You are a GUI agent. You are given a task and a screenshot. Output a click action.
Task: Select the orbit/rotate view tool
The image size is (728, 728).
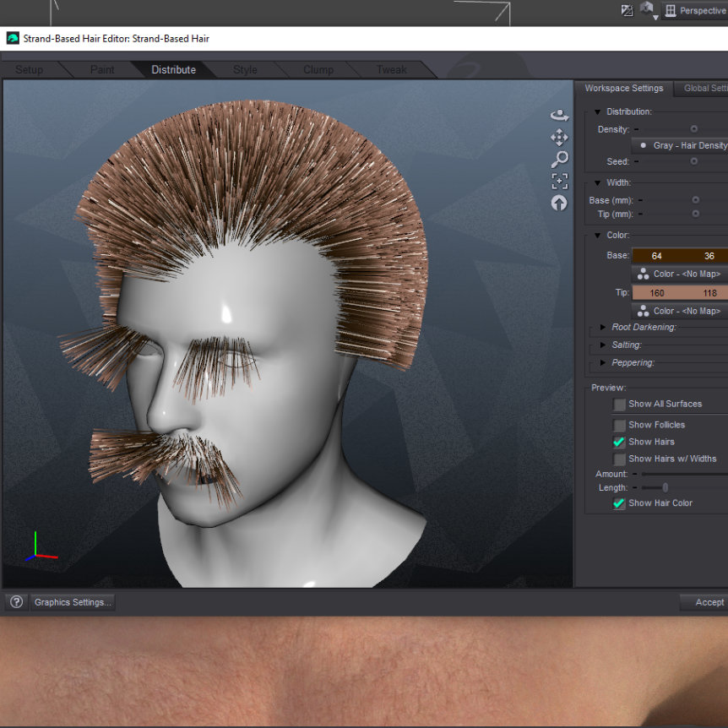pyautogui.click(x=559, y=115)
